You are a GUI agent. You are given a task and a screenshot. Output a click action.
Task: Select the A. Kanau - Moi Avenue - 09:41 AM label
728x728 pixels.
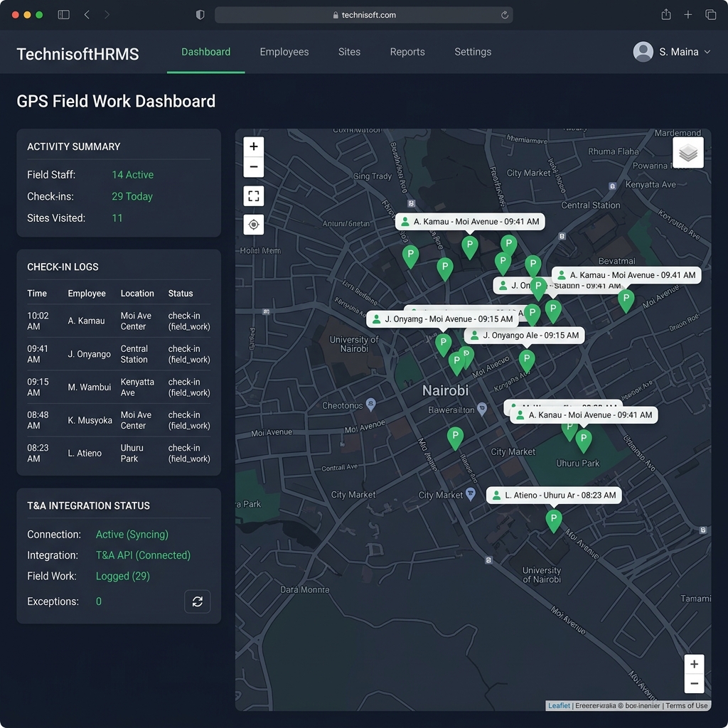coord(584,415)
